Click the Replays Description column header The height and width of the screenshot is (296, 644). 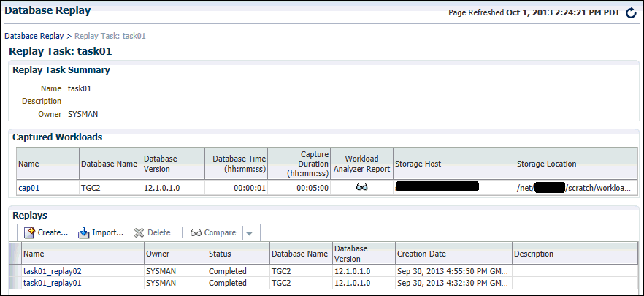534,254
